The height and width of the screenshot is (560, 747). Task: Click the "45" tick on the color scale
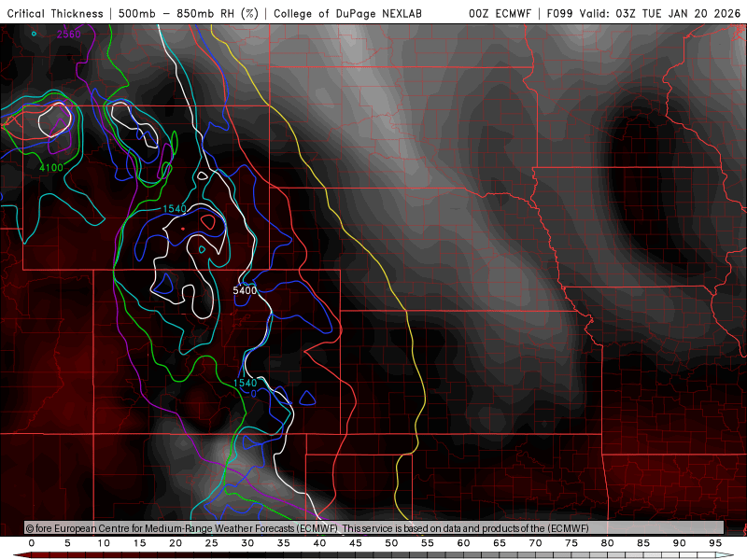tap(356, 543)
